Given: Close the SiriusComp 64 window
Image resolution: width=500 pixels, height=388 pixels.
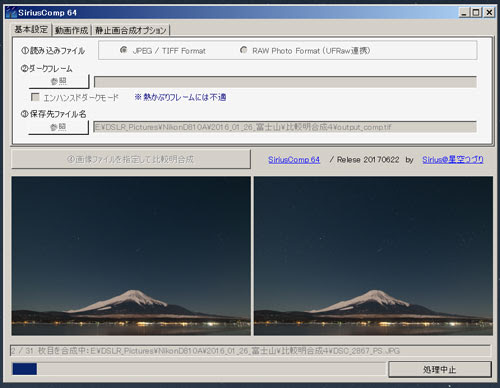Looking at the screenshot, I should [x=489, y=13].
